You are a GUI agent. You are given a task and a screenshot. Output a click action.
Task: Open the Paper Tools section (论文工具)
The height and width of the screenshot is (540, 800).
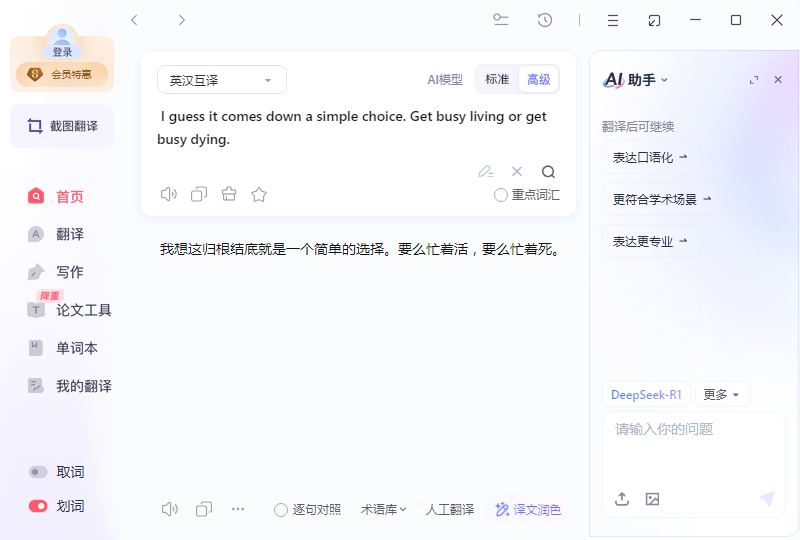point(69,310)
